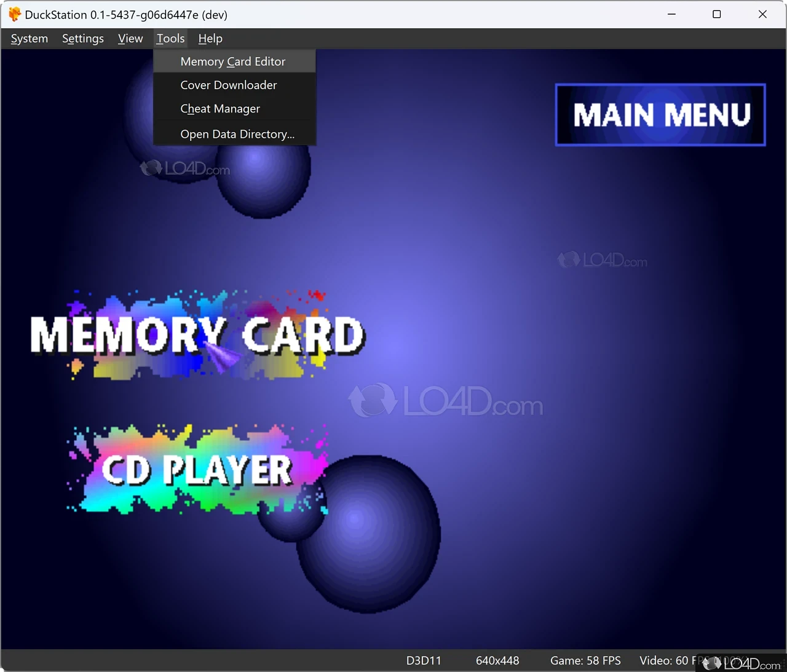Open Cheat Manager from the menu
This screenshot has width=787, height=672.
point(234,109)
